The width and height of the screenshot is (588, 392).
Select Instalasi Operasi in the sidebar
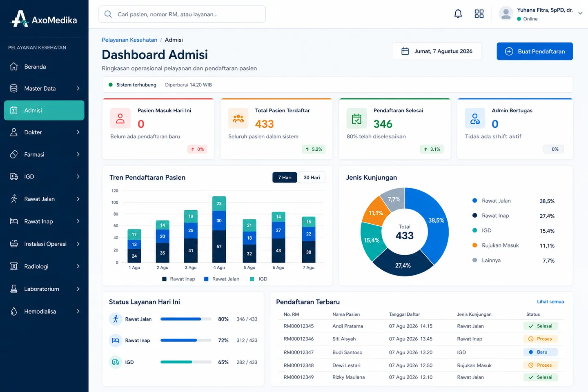[x=44, y=244]
